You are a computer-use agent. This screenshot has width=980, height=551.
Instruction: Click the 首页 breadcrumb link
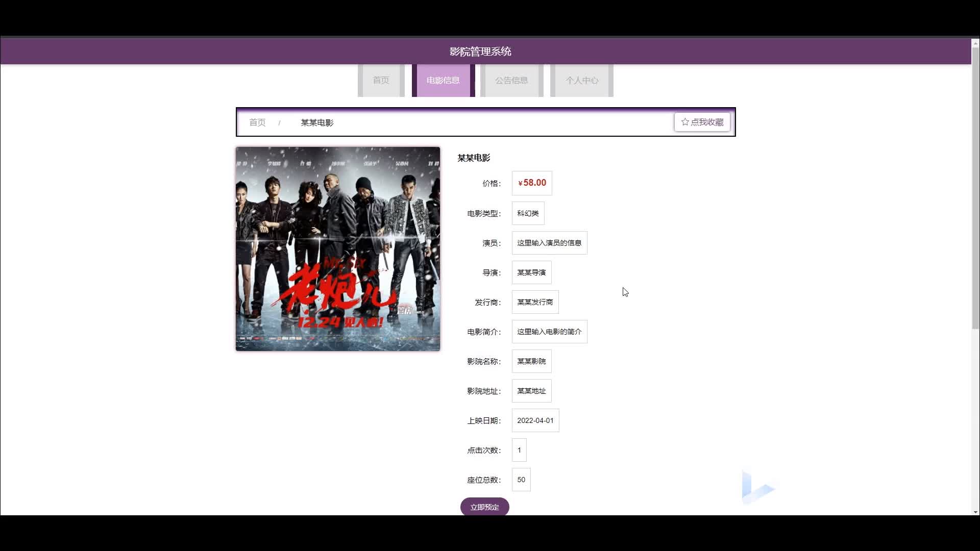pos(257,122)
